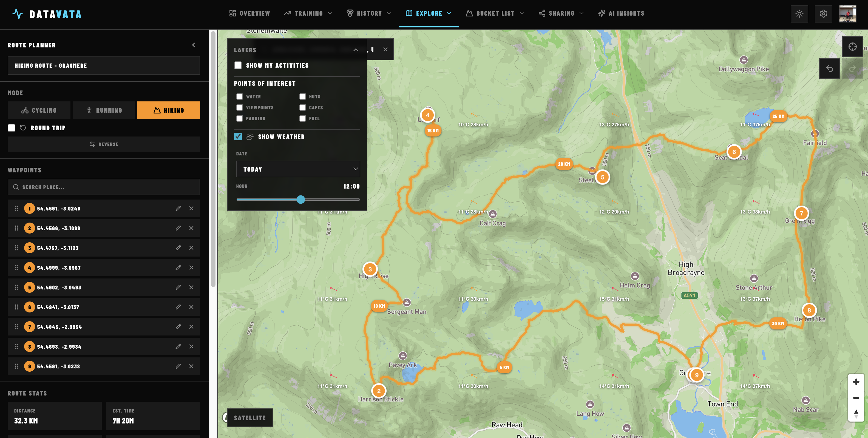Click map marker 2 at Harrison Stickle
This screenshot has width=868, height=438.
click(x=379, y=391)
